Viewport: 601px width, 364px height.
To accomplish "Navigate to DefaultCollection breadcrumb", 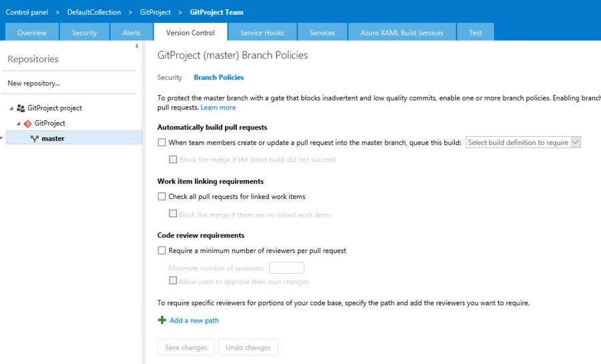I will [94, 12].
